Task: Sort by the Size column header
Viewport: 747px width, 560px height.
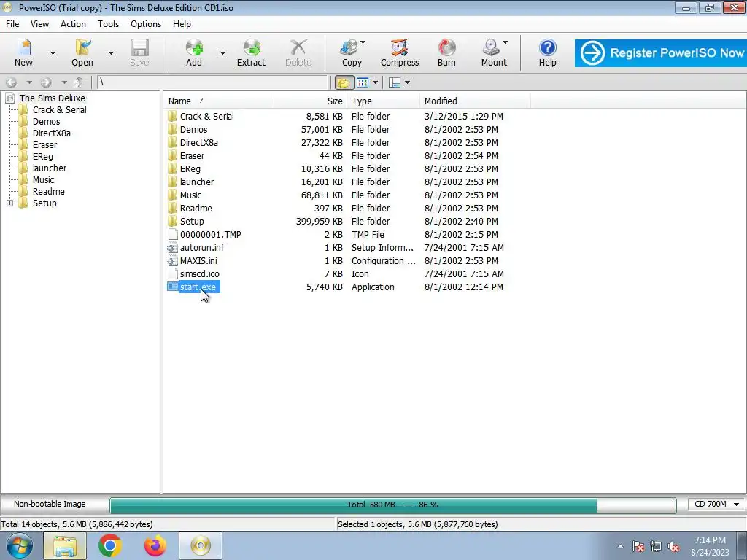Action: click(310, 101)
